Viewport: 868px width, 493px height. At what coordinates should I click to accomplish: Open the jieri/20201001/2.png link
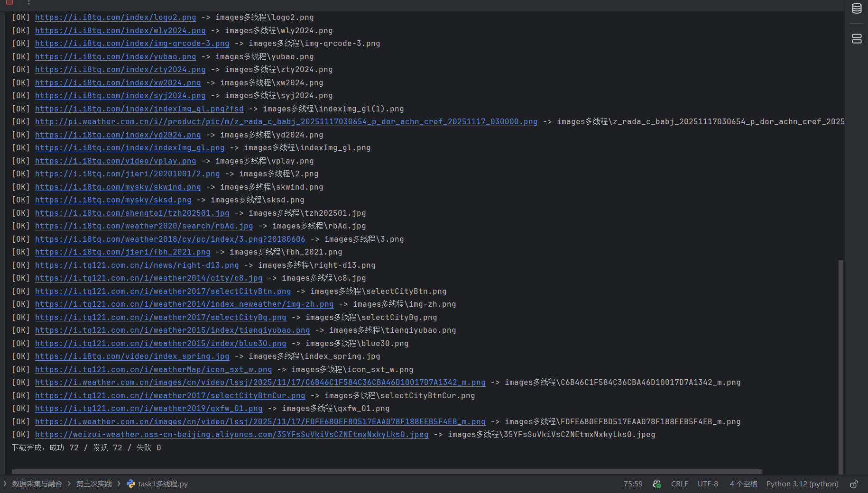point(127,174)
